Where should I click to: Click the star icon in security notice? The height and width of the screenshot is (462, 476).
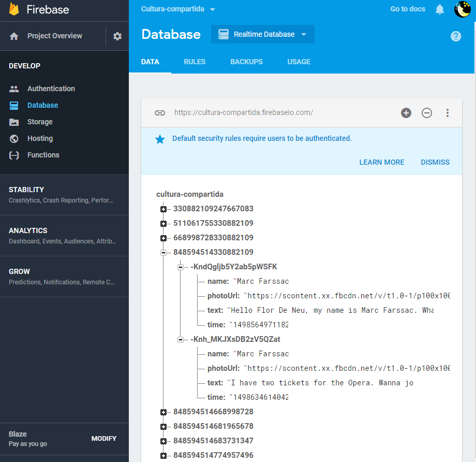(160, 139)
